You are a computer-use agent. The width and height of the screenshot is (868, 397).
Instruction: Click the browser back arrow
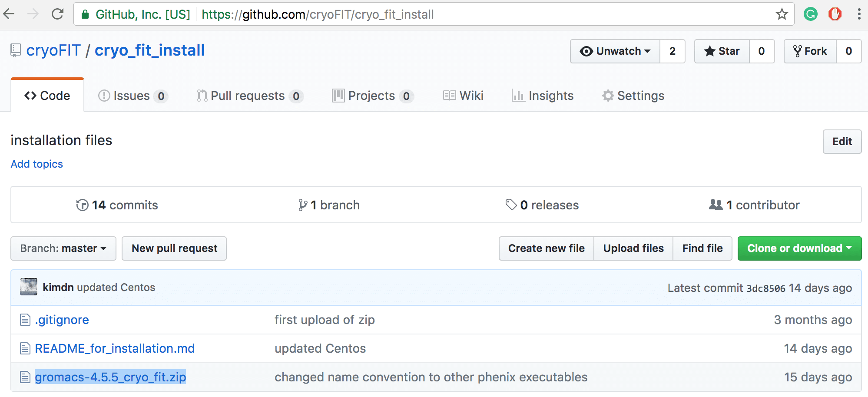pos(9,14)
